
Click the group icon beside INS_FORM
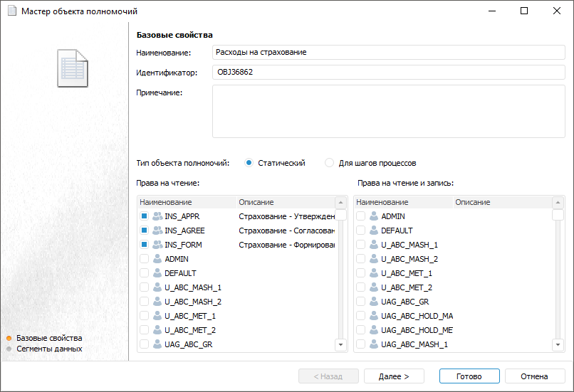pos(157,245)
